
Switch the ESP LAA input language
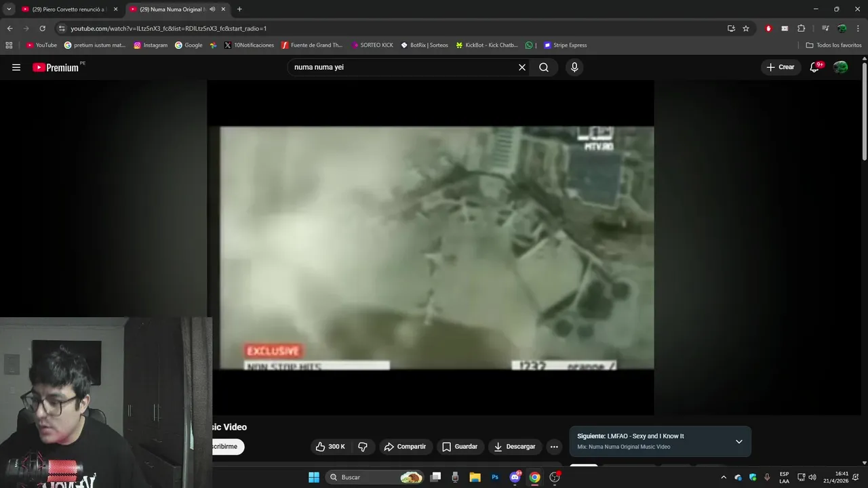click(784, 477)
